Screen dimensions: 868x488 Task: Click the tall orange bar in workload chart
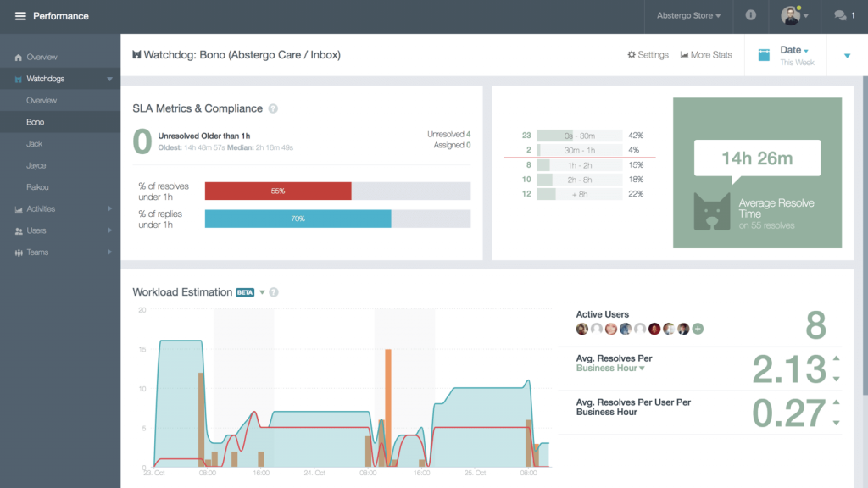388,408
